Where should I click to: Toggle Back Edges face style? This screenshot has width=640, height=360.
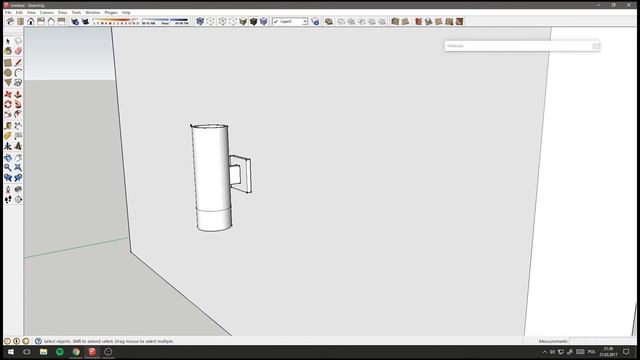(x=211, y=21)
